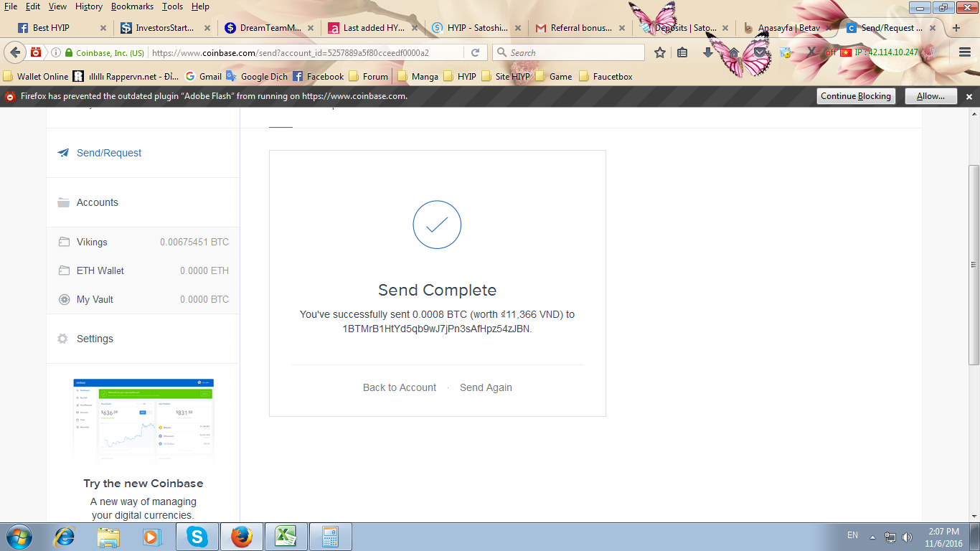Launch Internet Explorer from the taskbar
This screenshot has width=980, height=551.
tap(65, 537)
